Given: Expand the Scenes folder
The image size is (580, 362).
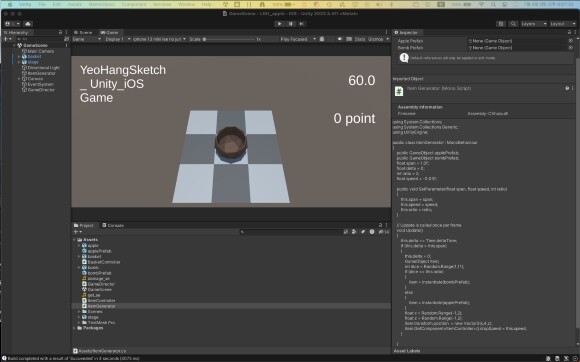Looking at the screenshot, I should (79, 312).
